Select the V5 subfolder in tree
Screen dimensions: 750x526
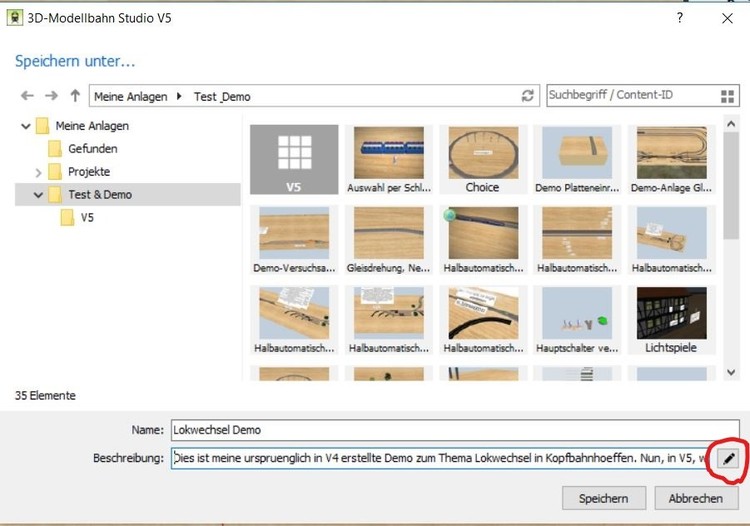click(87, 218)
